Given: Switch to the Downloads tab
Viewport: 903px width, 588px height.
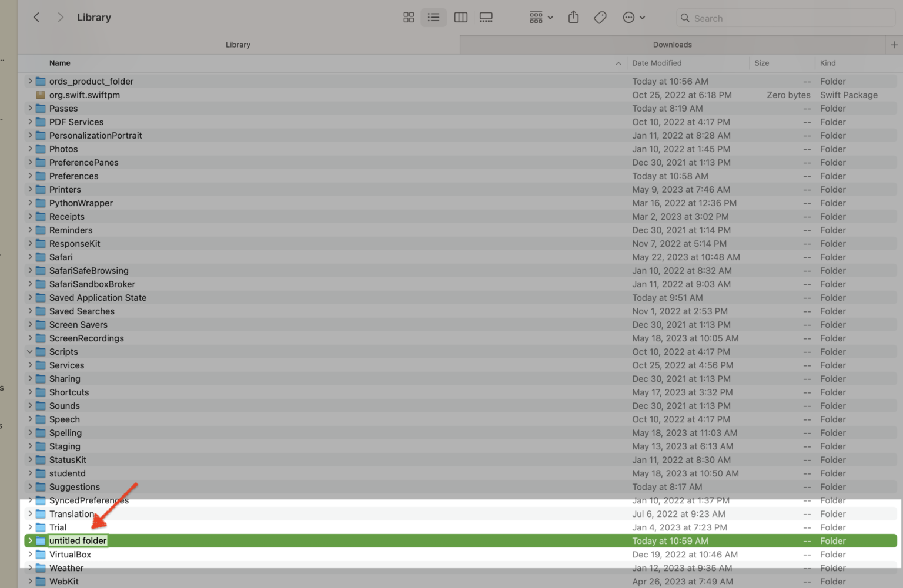Looking at the screenshot, I should (x=672, y=45).
